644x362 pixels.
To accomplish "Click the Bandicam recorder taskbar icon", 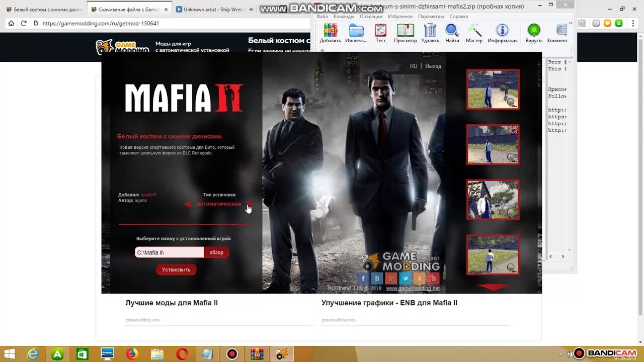I will point(232,354).
